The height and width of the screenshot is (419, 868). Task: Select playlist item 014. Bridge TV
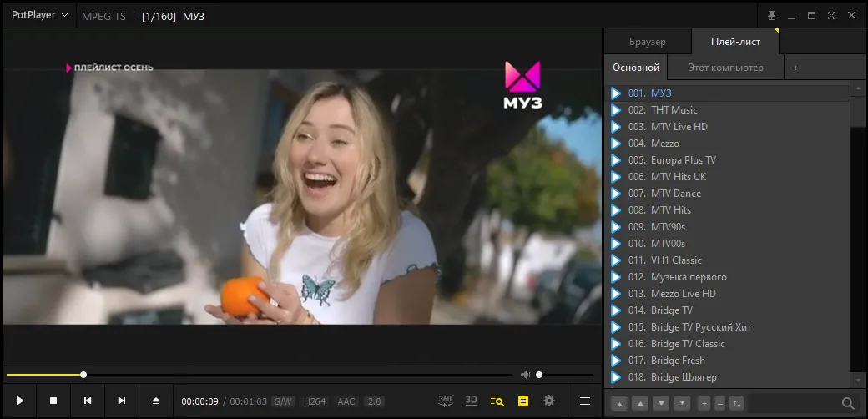[x=727, y=310]
